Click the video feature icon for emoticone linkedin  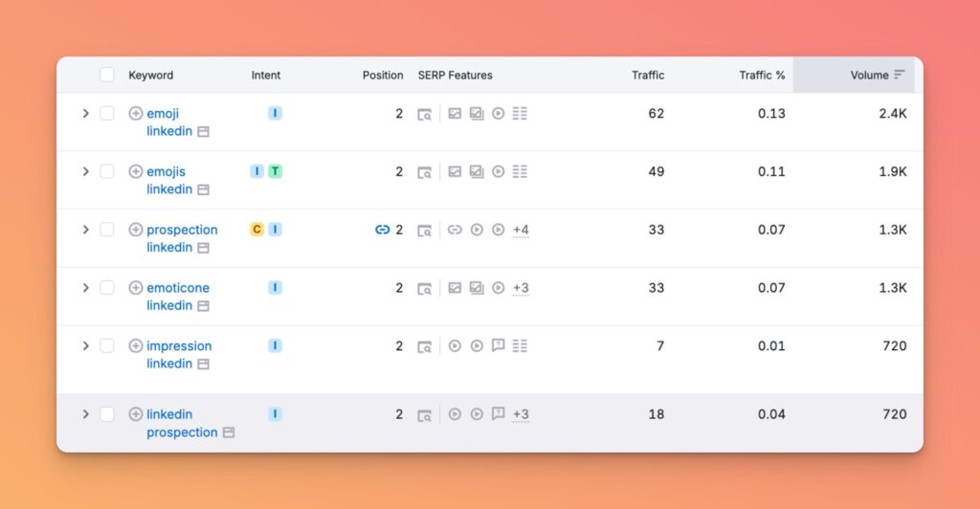498,287
